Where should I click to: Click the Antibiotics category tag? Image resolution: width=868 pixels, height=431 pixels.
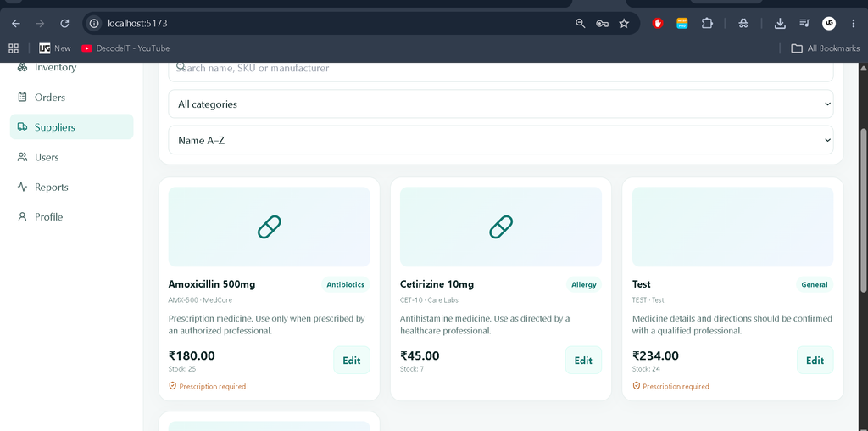pos(346,285)
